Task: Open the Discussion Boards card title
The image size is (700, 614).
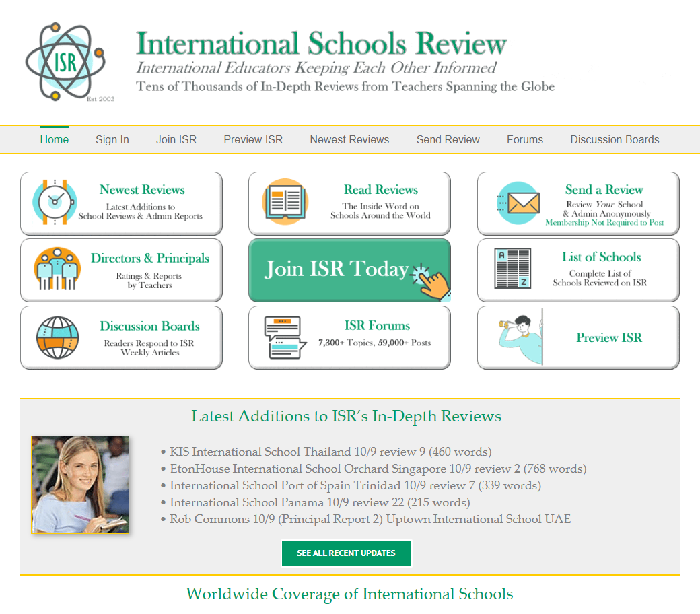Action: [x=149, y=326]
